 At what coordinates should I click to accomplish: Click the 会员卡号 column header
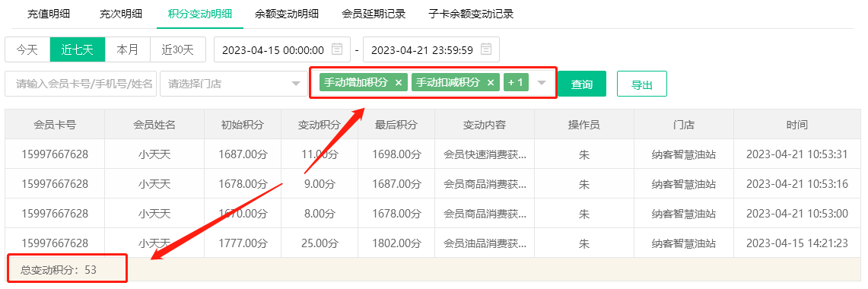pyautogui.click(x=55, y=125)
